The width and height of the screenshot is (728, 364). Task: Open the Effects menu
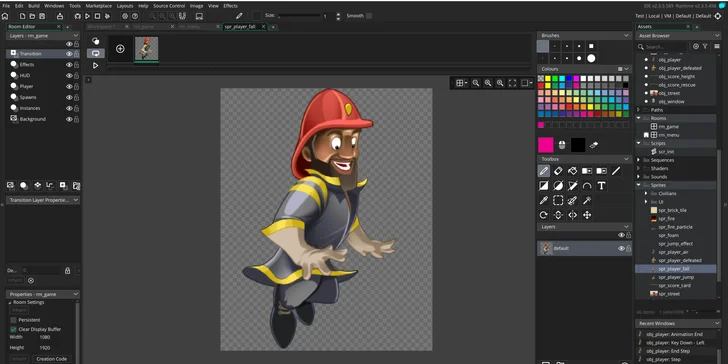tap(230, 6)
